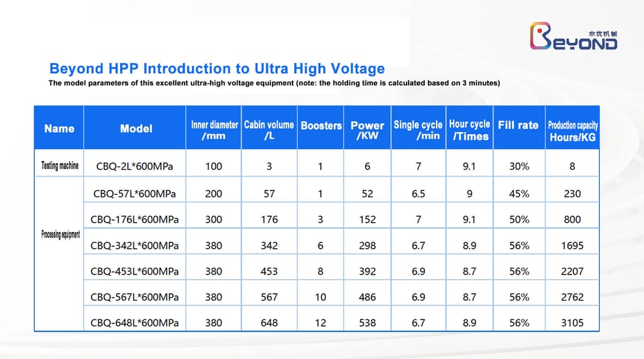Viewport: 644px width, 359px height.
Task: Select the Inner diameter /mm header cell
Action: [213, 130]
